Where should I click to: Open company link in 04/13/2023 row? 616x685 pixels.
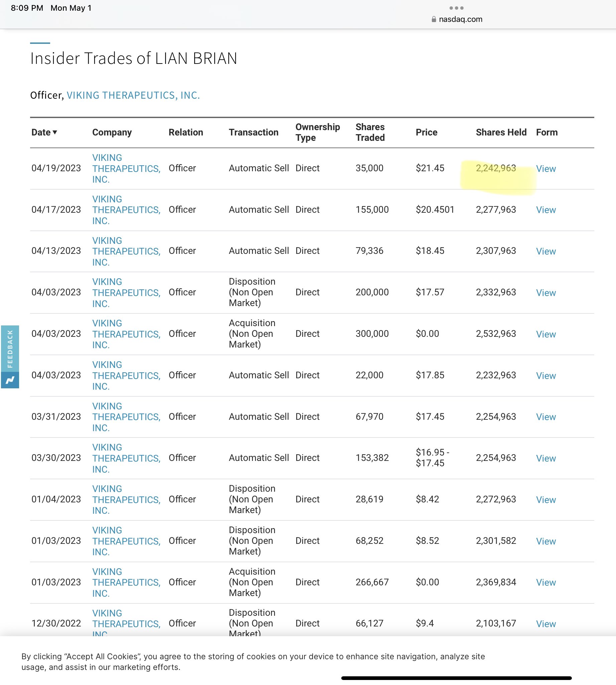coord(126,251)
